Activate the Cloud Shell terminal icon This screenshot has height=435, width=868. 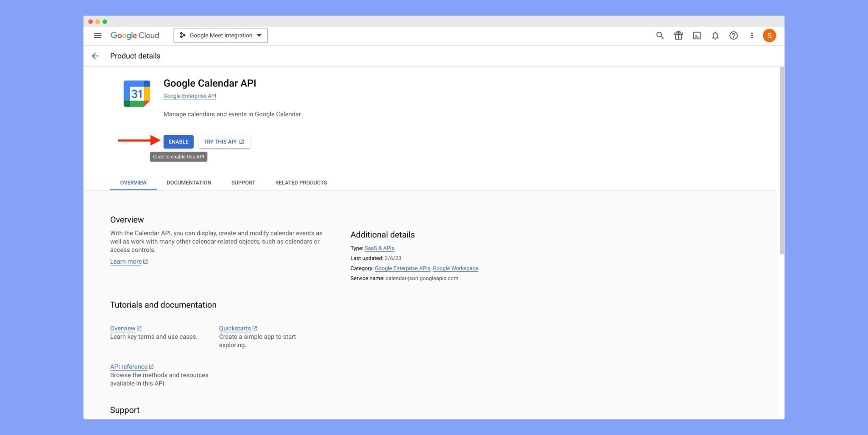point(696,36)
